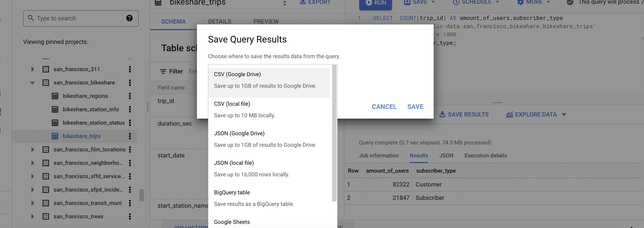Screen dimensions: 644x228
Task: Click the Save Results download icon
Action: [442, 114]
